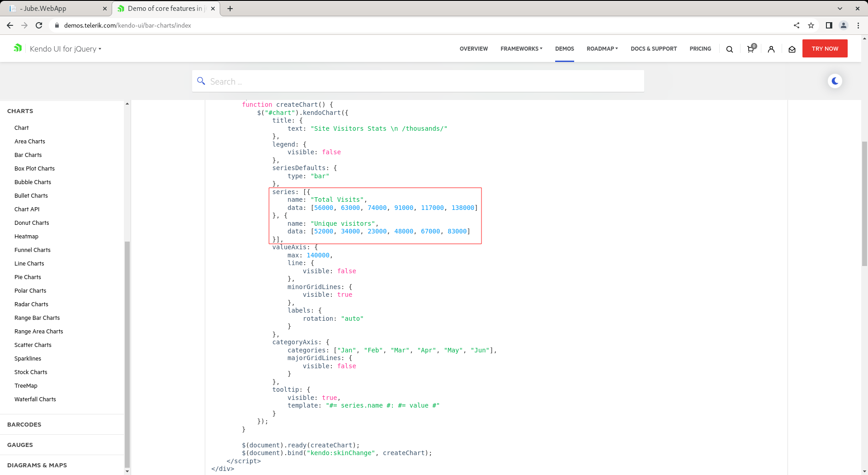Click the page vertical scrollbar thumb
This screenshot has width=868, height=475.
point(864,204)
